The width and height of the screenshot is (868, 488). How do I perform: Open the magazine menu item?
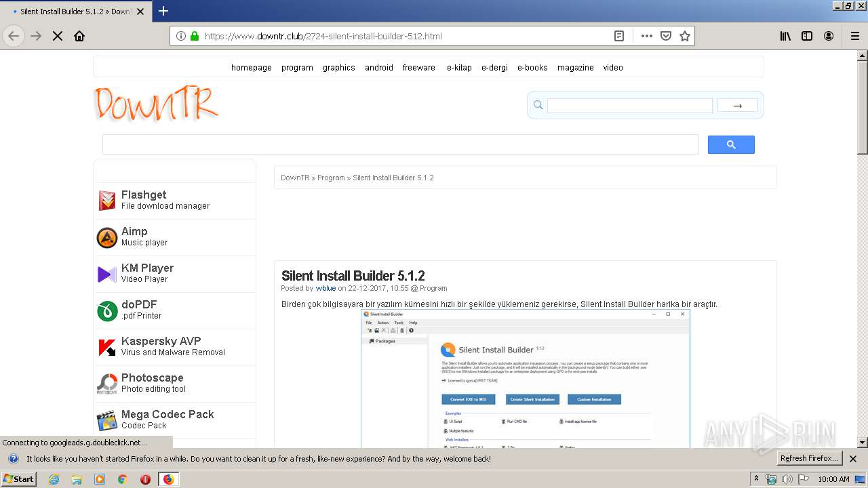pos(576,67)
